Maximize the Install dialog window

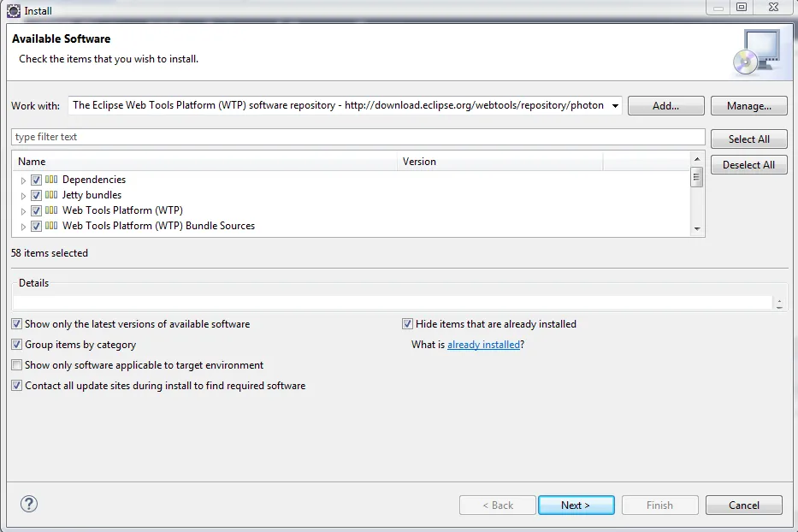(742, 7)
